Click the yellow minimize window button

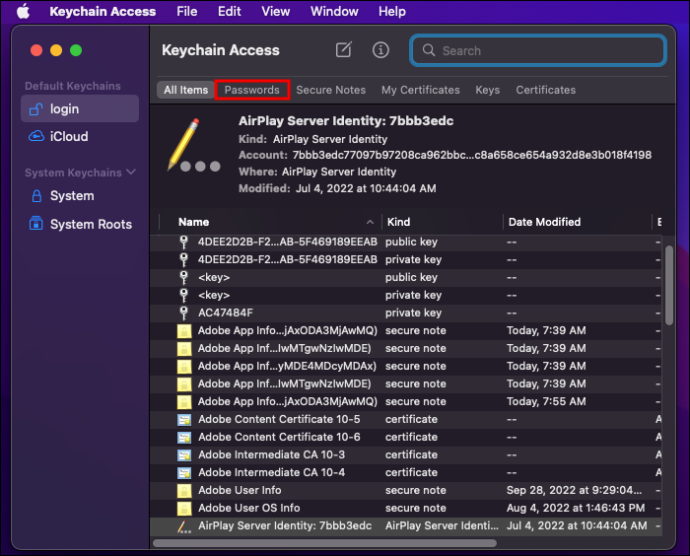coord(56,50)
